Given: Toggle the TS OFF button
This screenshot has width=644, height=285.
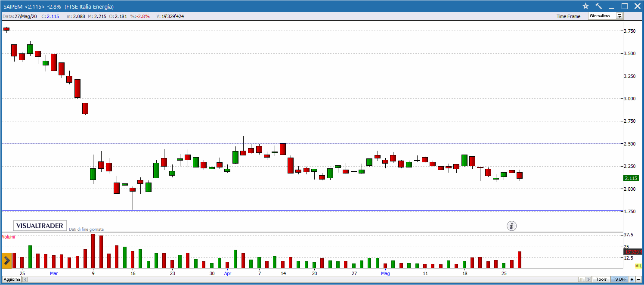Looking at the screenshot, I should click(620, 279).
